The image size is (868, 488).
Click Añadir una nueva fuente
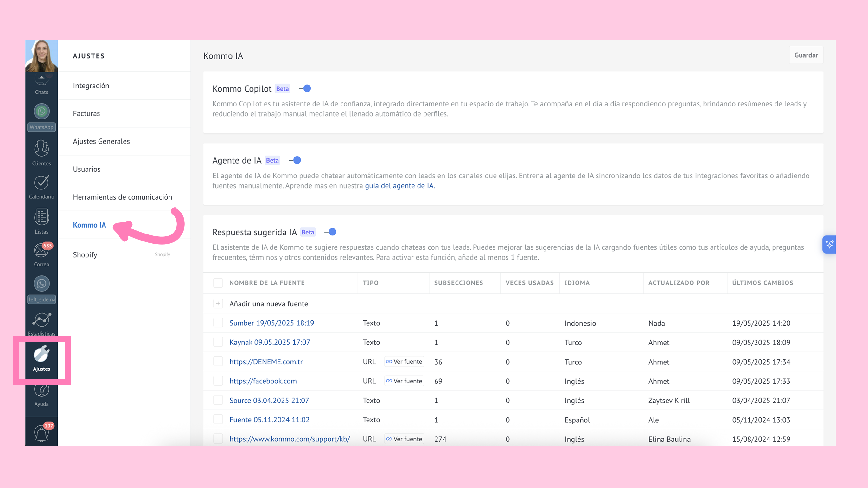point(269,304)
